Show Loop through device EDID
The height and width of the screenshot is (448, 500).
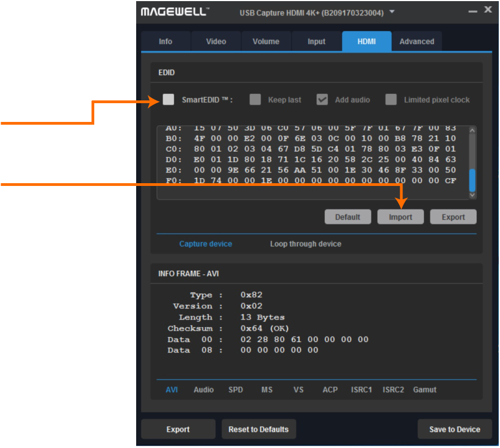(305, 244)
